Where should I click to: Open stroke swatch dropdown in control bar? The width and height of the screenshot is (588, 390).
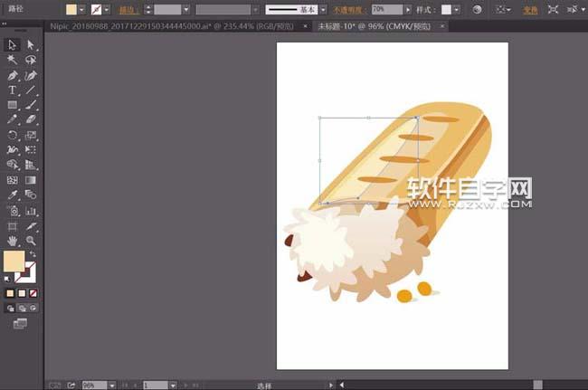point(107,9)
